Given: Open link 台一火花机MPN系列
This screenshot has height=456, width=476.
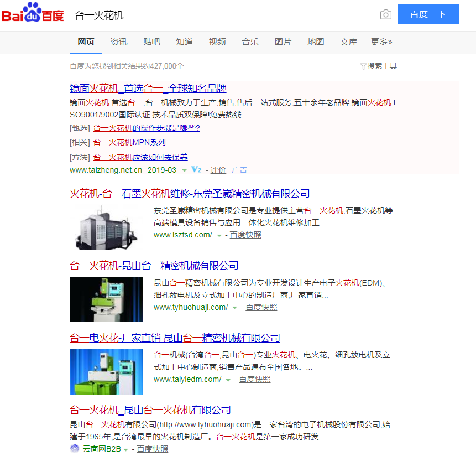Looking at the screenshot, I should point(129,142).
